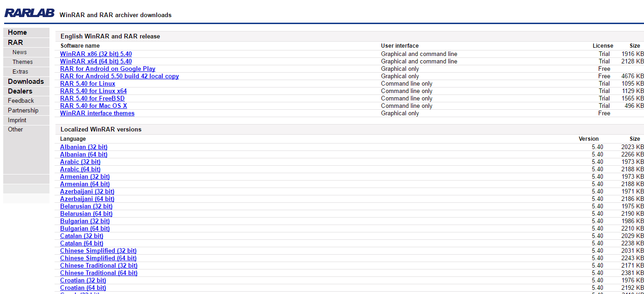The image size is (644, 294).
Task: Click the 2023 KB size value
Action: click(x=633, y=147)
